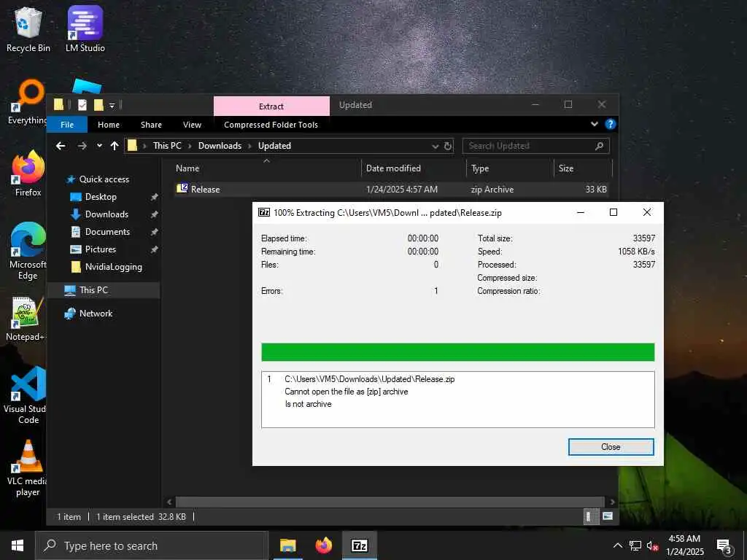Expand the chevron after This PC breadcrumb

[x=189, y=146]
